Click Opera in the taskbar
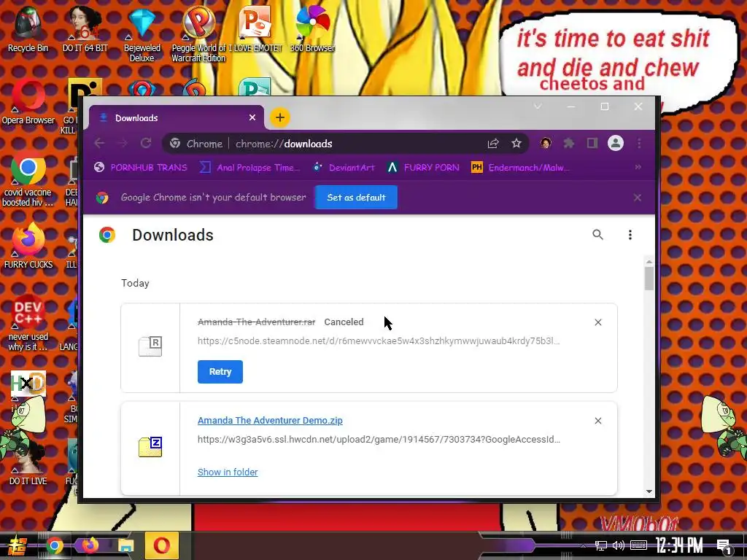This screenshot has height=560, width=747. coord(161,545)
